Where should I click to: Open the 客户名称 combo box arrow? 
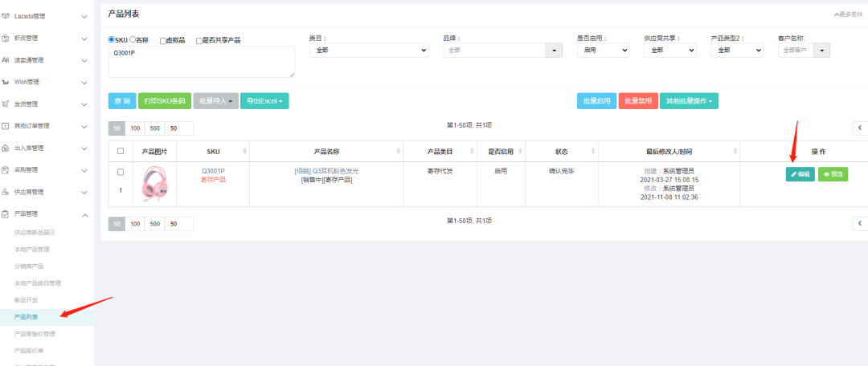point(821,51)
